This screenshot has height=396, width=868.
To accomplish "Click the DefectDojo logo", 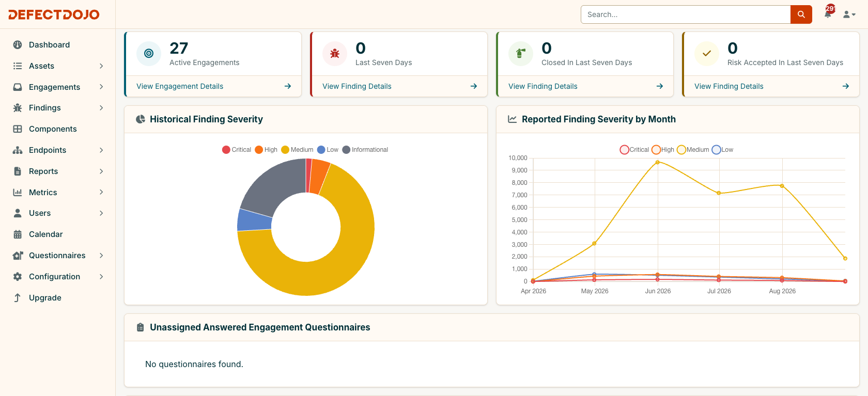I will coord(54,14).
